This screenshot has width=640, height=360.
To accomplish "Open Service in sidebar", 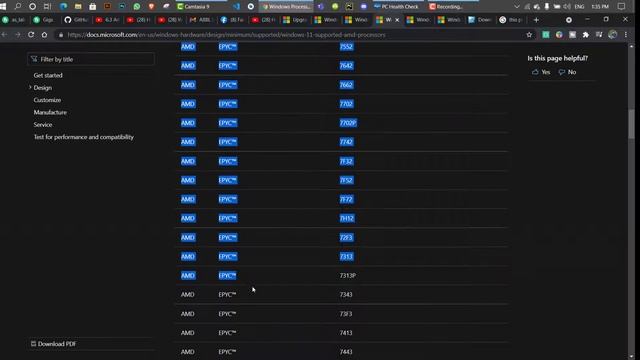I will 43,124.
